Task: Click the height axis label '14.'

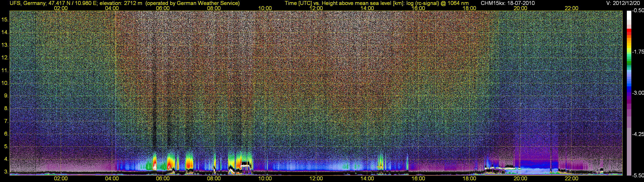Action: coord(5,32)
